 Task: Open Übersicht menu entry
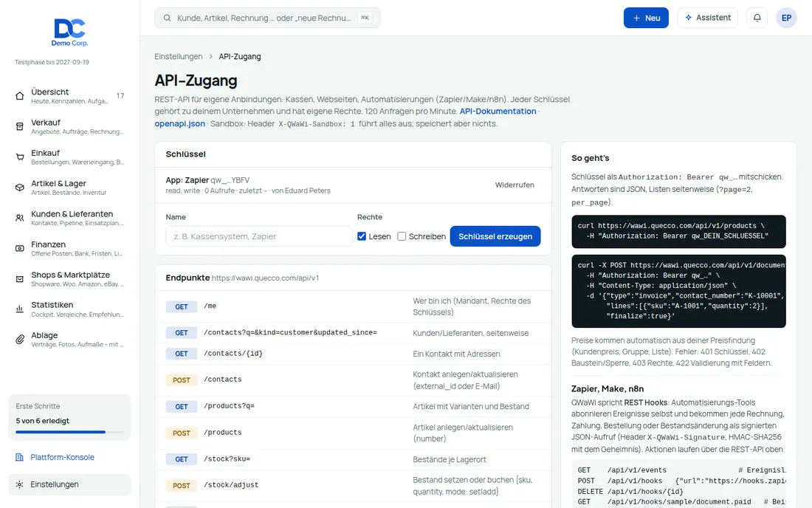click(70, 96)
